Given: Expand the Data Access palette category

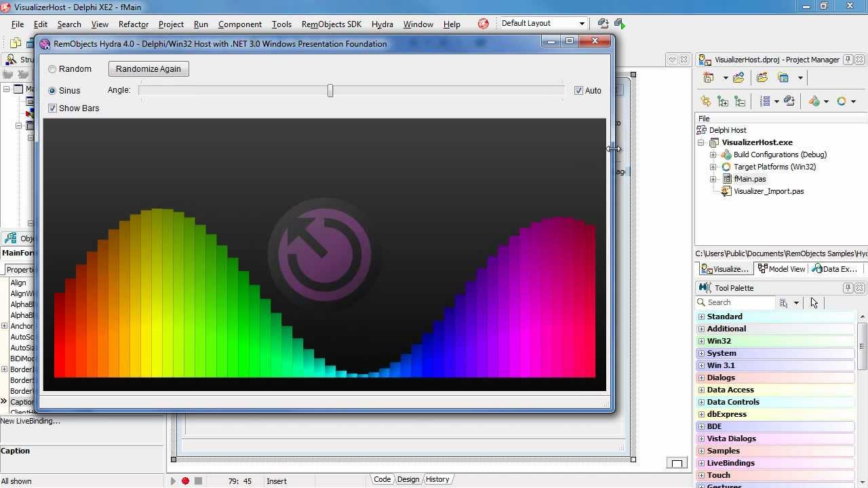Looking at the screenshot, I should pyautogui.click(x=702, y=390).
